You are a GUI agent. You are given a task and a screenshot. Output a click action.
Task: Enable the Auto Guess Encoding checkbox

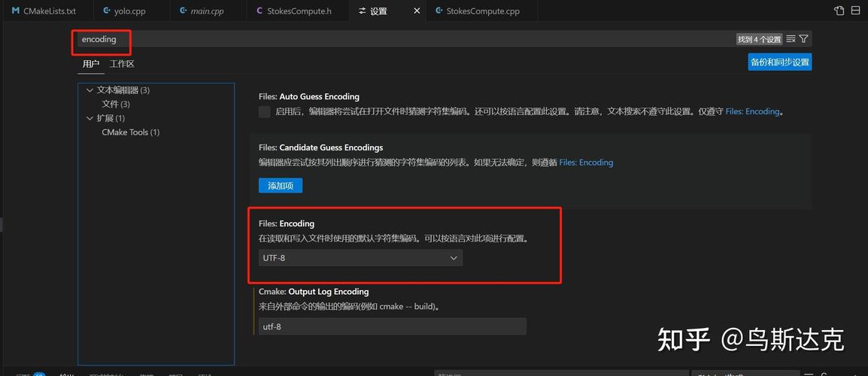265,112
